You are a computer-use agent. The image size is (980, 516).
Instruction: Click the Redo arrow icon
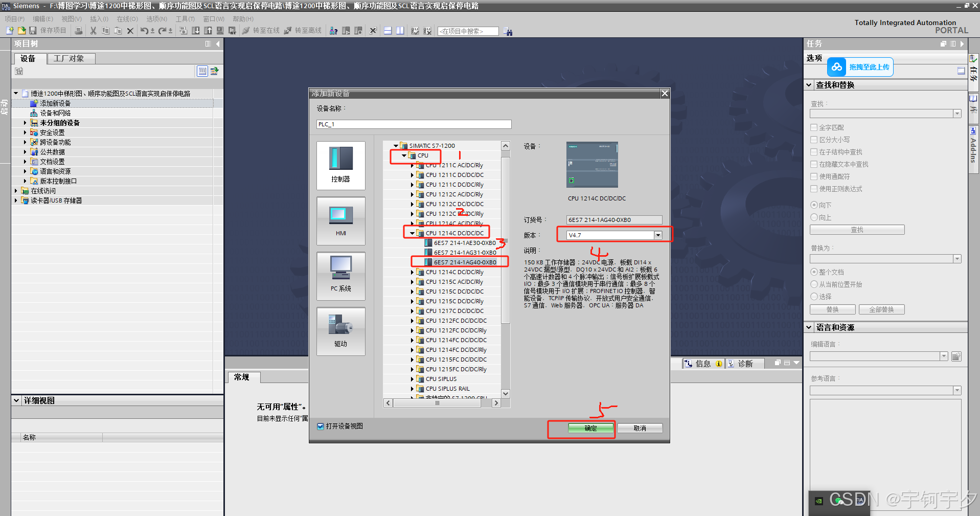(162, 31)
